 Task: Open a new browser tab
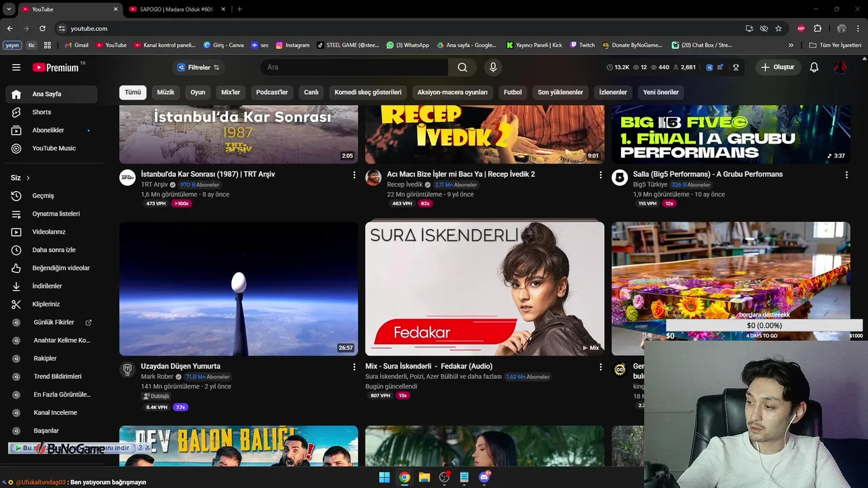tap(239, 9)
